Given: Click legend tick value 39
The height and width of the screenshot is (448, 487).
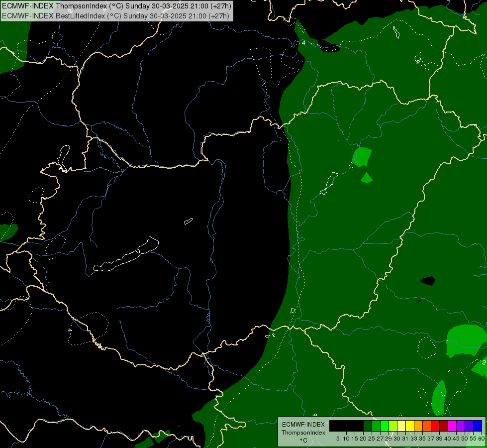Looking at the screenshot, I should tap(439, 439).
